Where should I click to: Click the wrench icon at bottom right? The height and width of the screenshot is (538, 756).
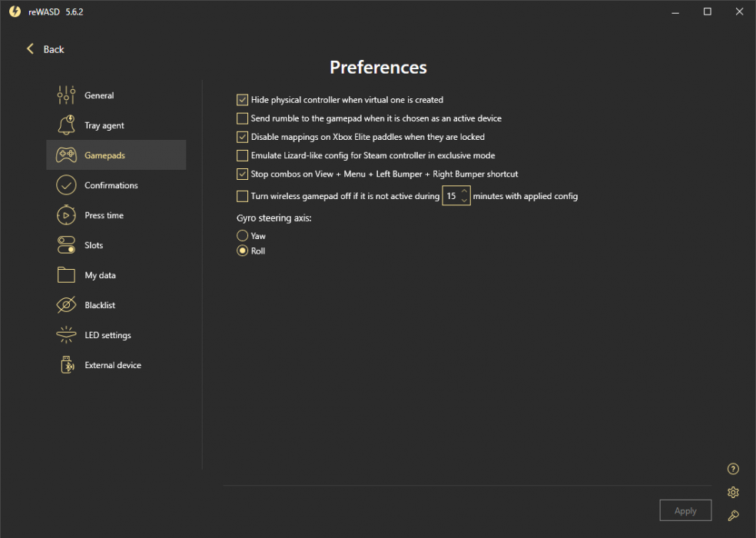733,516
